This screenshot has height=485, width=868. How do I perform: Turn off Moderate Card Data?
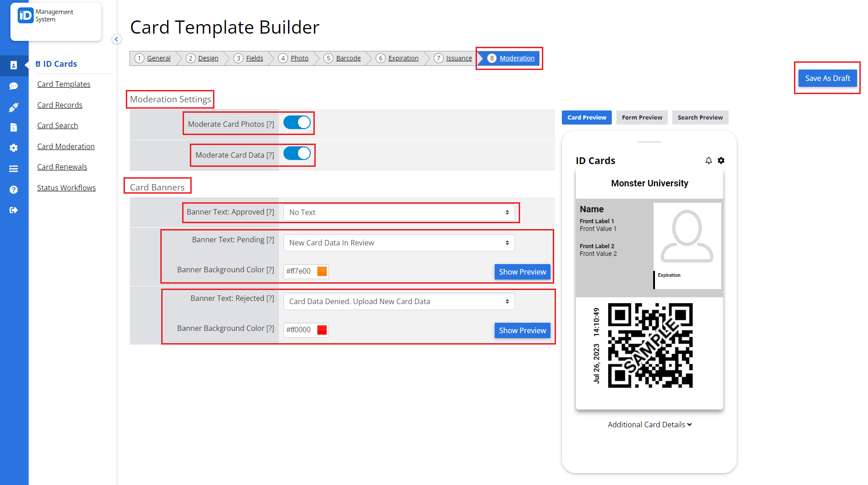pos(297,154)
